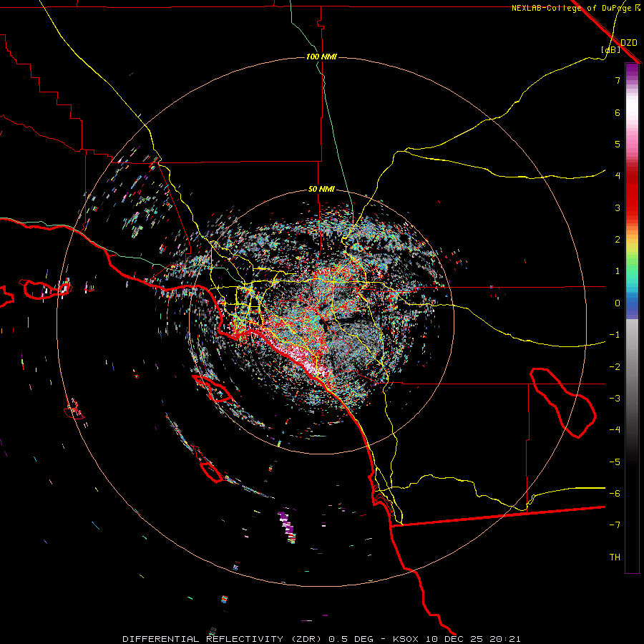This screenshot has width=644, height=644.
Task: Click the 0 value on the color scale
Action: tap(618, 303)
